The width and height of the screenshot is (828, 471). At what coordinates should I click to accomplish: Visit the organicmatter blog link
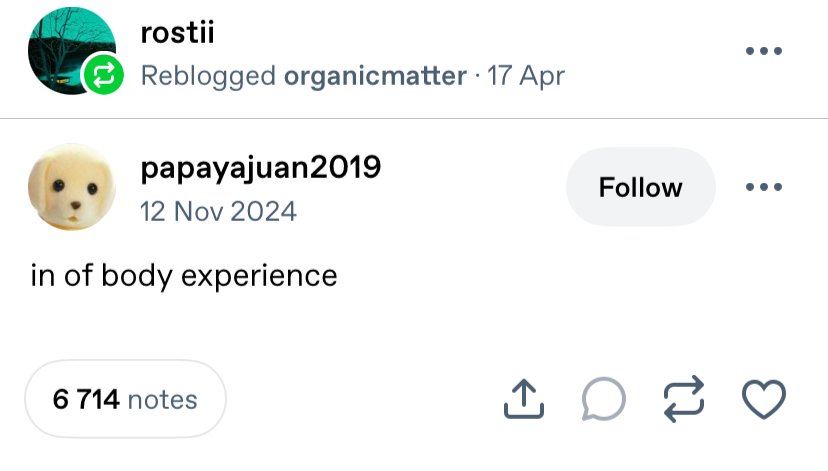(x=376, y=76)
